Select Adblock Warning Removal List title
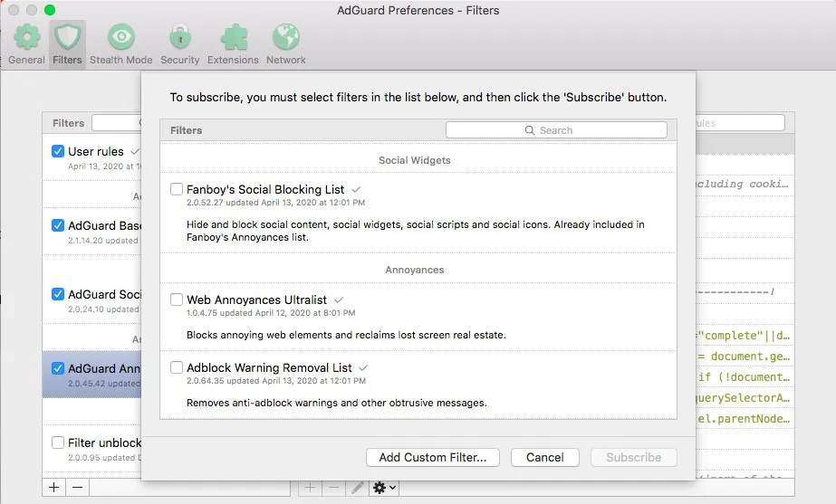 (x=269, y=367)
